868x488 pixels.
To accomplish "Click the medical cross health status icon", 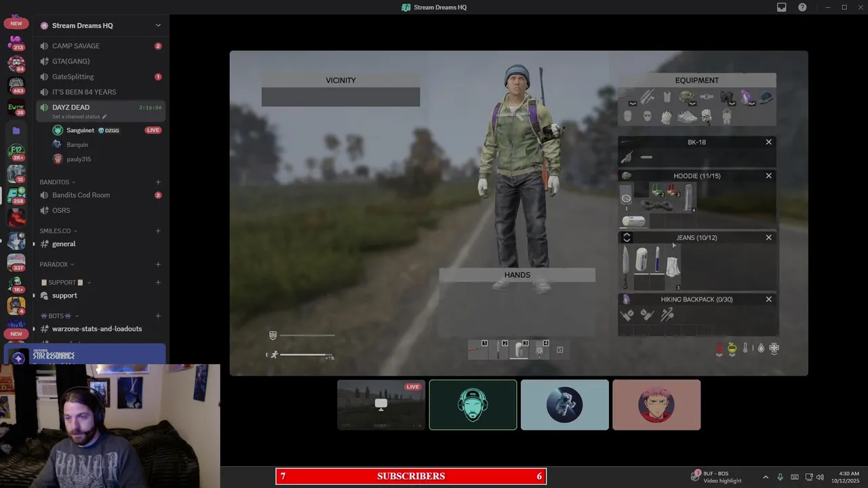I will point(774,348).
